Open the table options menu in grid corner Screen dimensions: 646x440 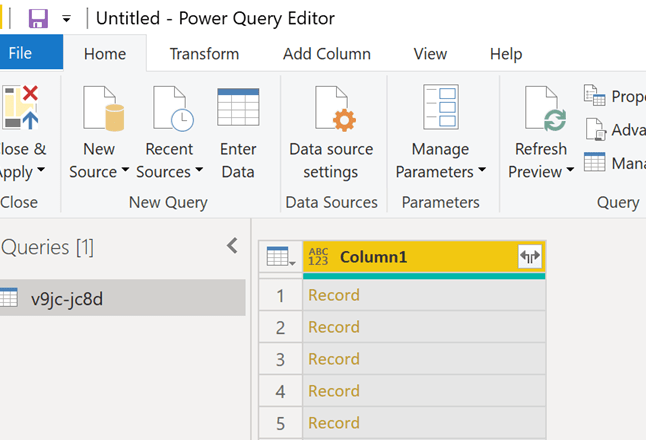(x=279, y=257)
